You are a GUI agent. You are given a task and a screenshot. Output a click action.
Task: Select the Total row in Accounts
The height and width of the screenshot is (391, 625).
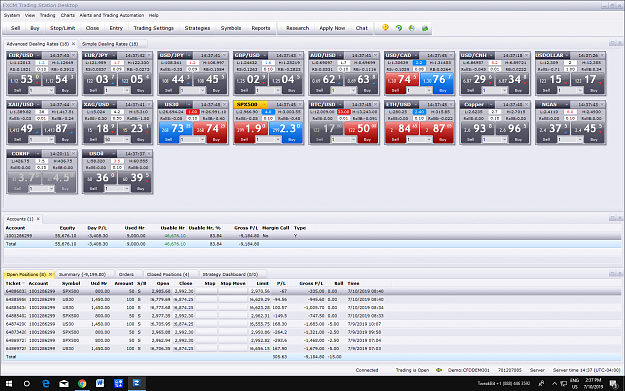pos(312,244)
